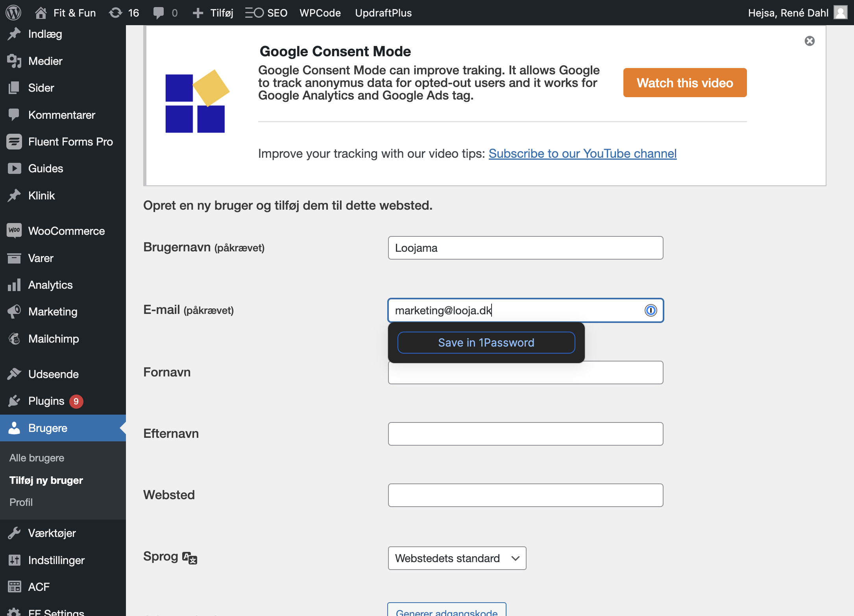Click the Mailchimp sidebar icon
Screen dimensions: 854x616
pyautogui.click(x=14, y=339)
